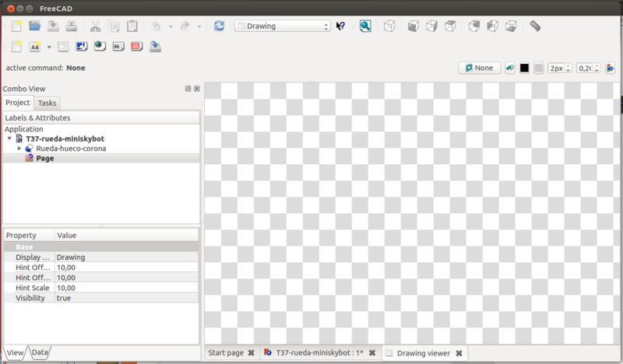The image size is (623, 364).
Task: Click the Paste clipboard icon
Action: 132,26
